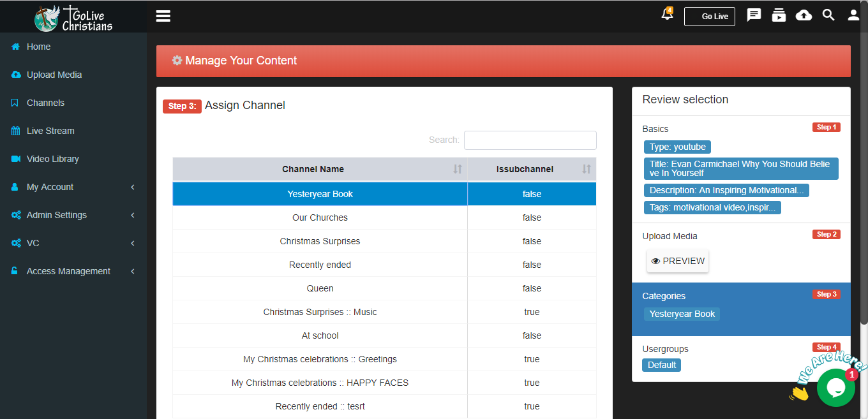Open the user profile icon in header
Image resolution: width=868 pixels, height=419 pixels.
pyautogui.click(x=853, y=15)
